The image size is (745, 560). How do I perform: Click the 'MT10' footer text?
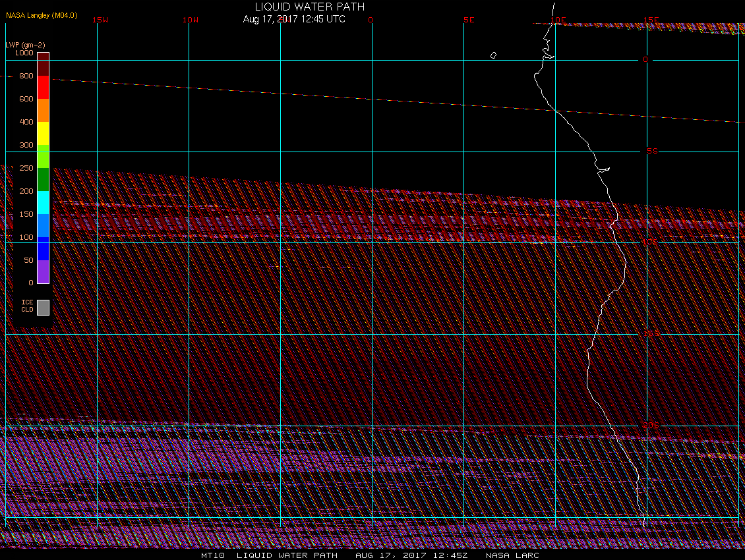click(213, 555)
